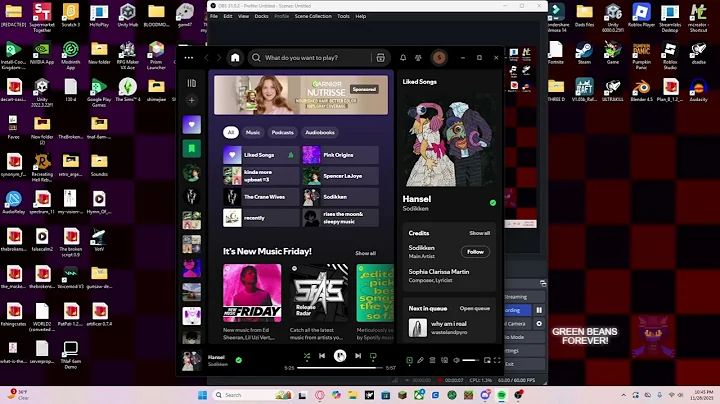Open Spotify miniplayer

click(487, 360)
